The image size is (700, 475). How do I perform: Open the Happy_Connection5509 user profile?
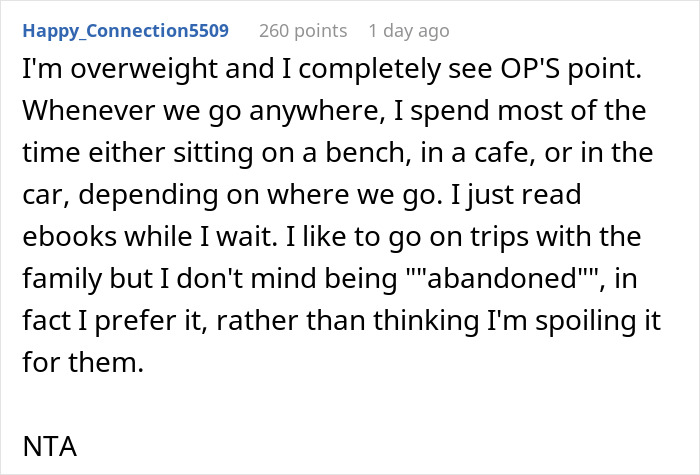click(x=125, y=31)
